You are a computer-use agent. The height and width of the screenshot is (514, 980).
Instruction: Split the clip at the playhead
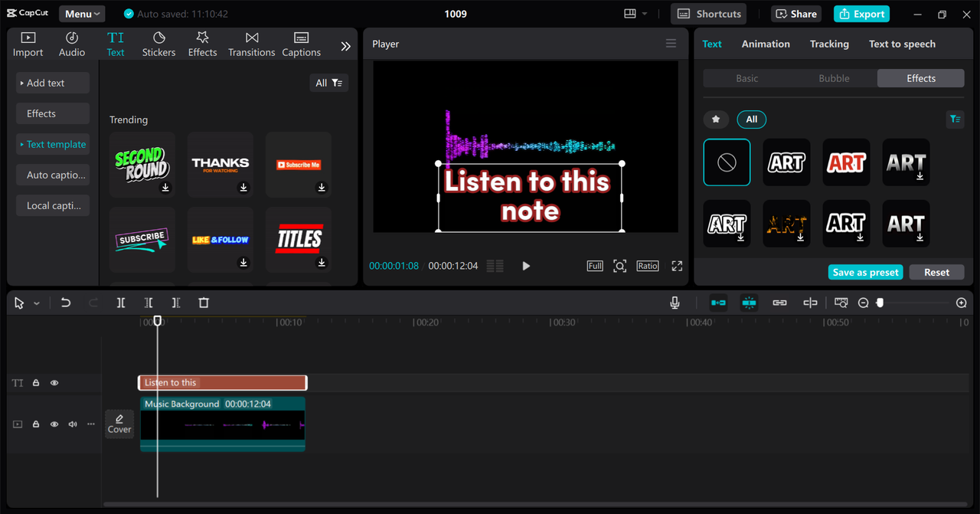(121, 303)
